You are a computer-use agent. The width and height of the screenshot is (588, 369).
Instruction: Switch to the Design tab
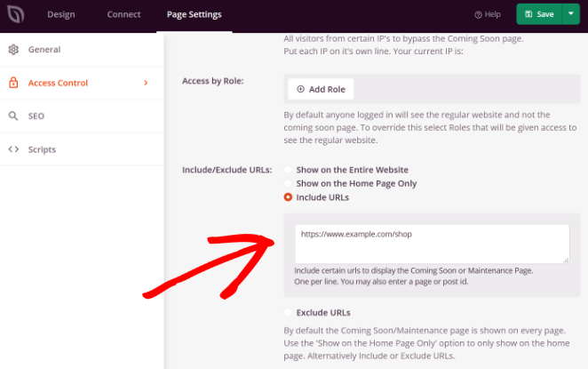click(x=61, y=14)
